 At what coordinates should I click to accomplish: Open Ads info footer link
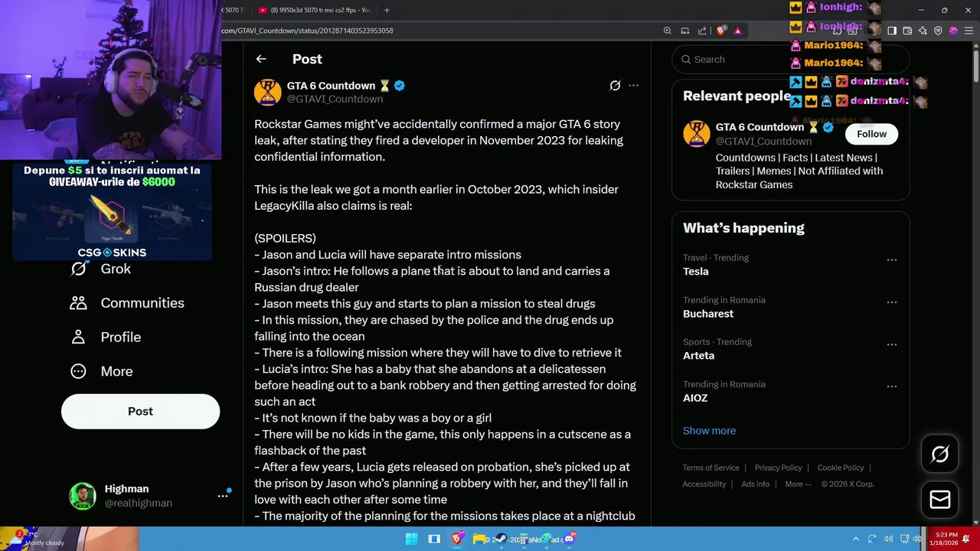[755, 484]
